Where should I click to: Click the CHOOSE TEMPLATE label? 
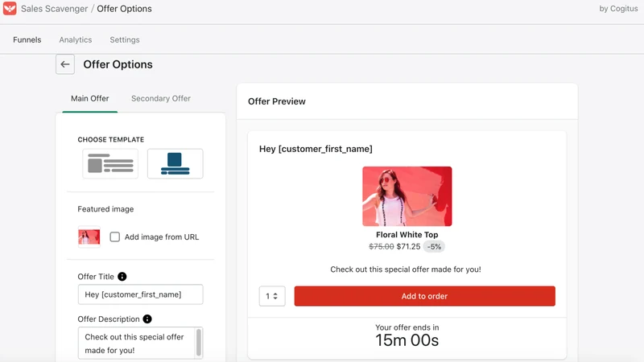111,139
